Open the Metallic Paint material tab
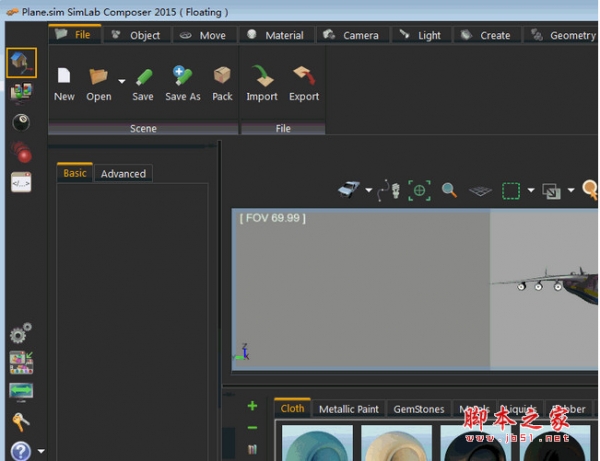The height and width of the screenshot is (461, 600). point(349,409)
